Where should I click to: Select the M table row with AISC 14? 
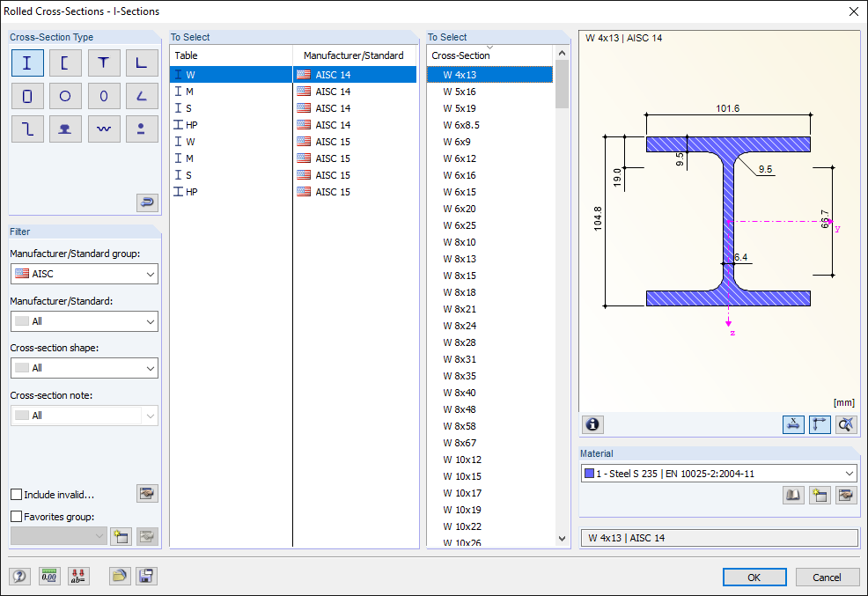pos(293,92)
